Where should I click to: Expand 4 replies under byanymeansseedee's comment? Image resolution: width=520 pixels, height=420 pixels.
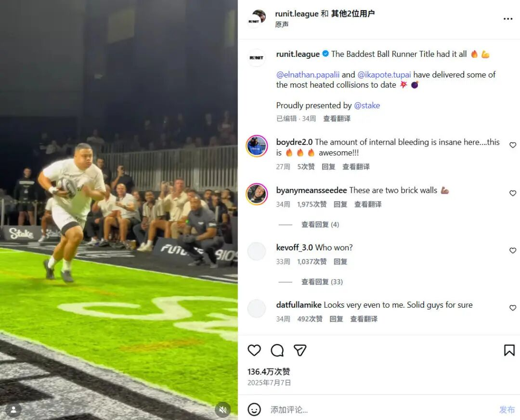click(x=320, y=224)
